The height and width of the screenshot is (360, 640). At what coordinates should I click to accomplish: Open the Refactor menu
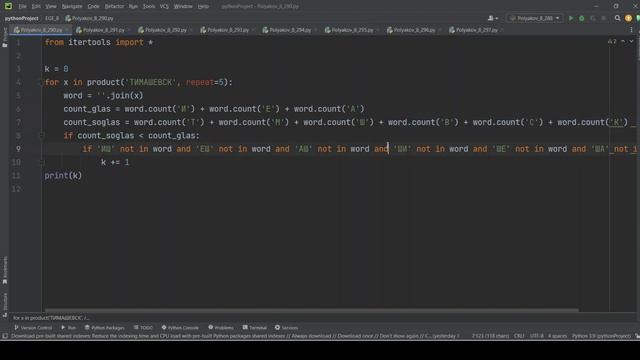(114, 6)
